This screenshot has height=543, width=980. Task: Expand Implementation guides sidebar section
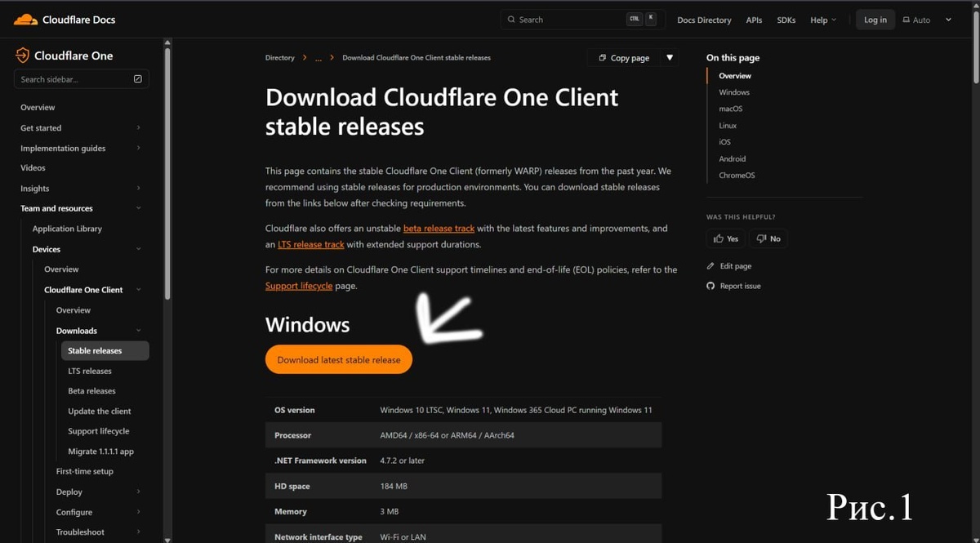click(x=138, y=149)
